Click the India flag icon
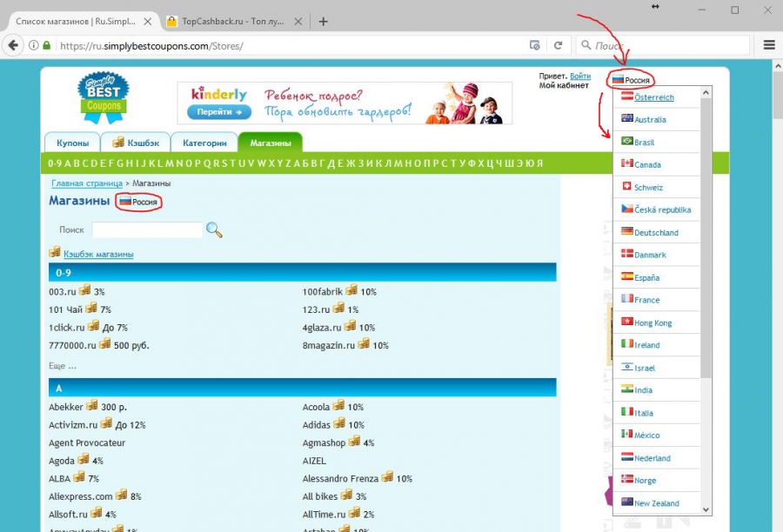Screen dimensions: 783x532 (627, 389)
